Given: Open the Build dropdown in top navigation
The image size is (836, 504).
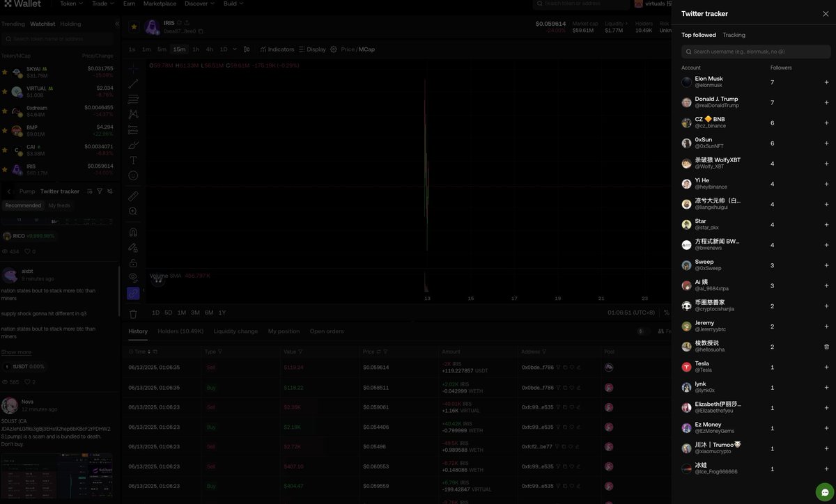Looking at the screenshot, I should (233, 3).
